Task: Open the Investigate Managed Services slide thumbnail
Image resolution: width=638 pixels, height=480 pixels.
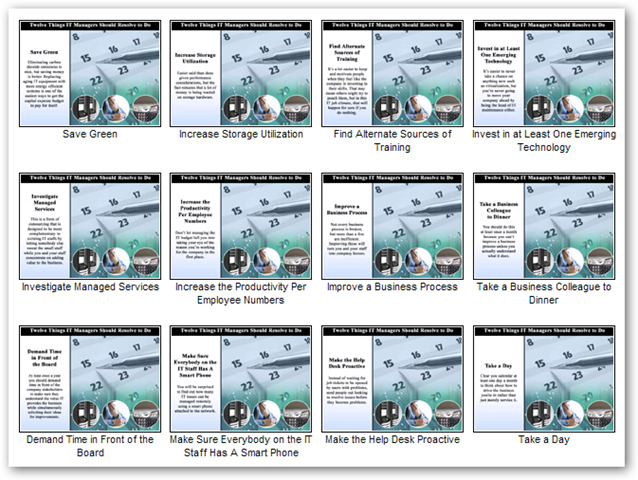Action: (x=88, y=224)
